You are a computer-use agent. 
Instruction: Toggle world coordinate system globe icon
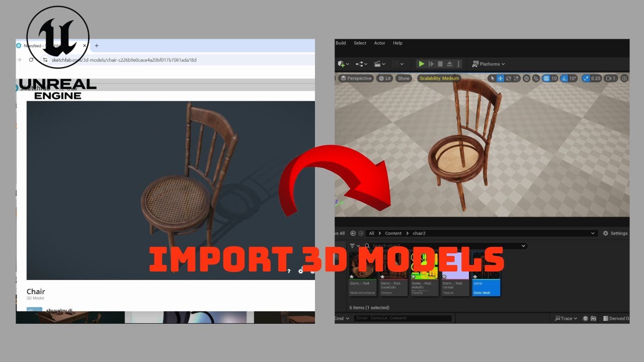point(527,78)
